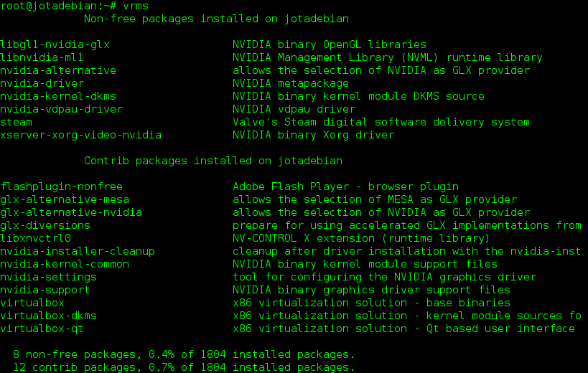
Task: Select the libgl1-nvidia-glx package name
Action: 55,45
